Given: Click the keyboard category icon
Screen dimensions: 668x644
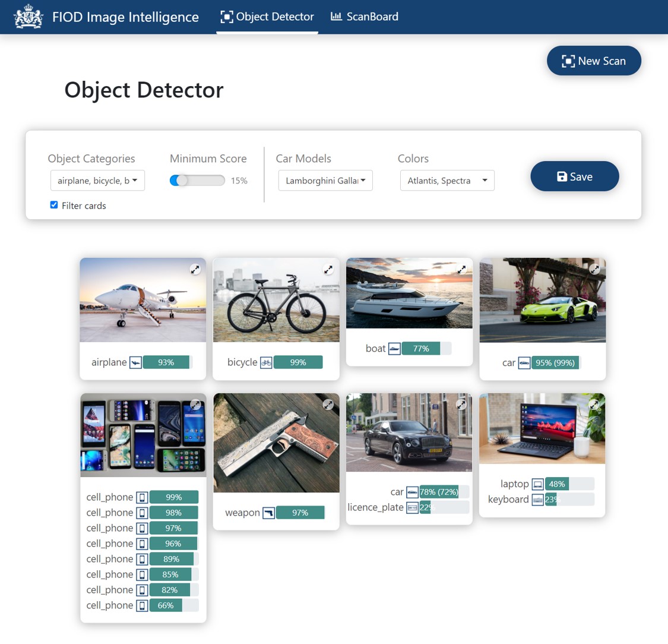Looking at the screenshot, I should 538,500.
